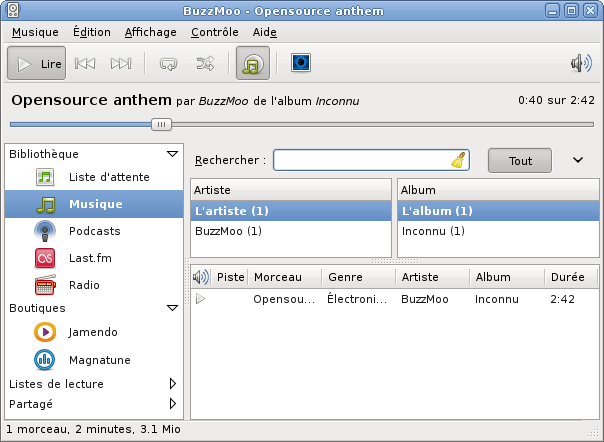
Task: Click the Album browser column header
Action: click(498, 190)
